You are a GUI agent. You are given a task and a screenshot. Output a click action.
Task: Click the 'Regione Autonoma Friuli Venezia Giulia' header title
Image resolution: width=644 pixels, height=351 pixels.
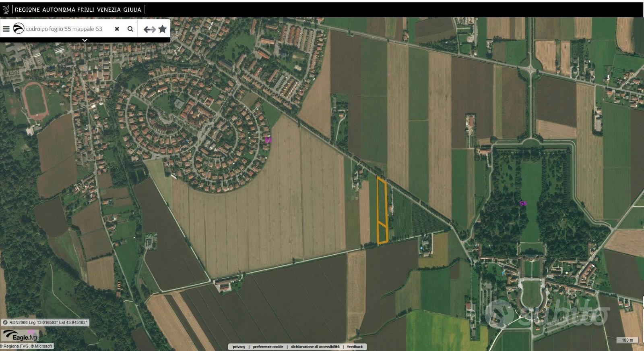coord(78,9)
